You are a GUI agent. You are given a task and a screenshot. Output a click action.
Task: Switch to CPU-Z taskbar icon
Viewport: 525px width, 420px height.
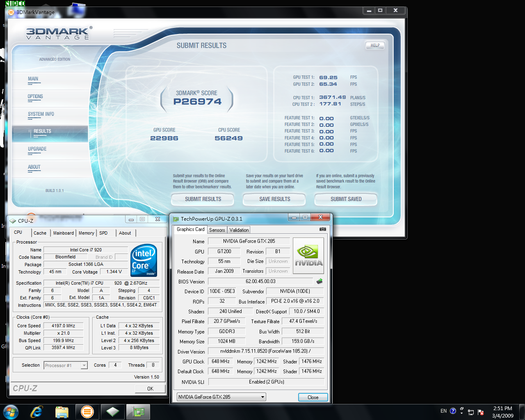pos(113,412)
